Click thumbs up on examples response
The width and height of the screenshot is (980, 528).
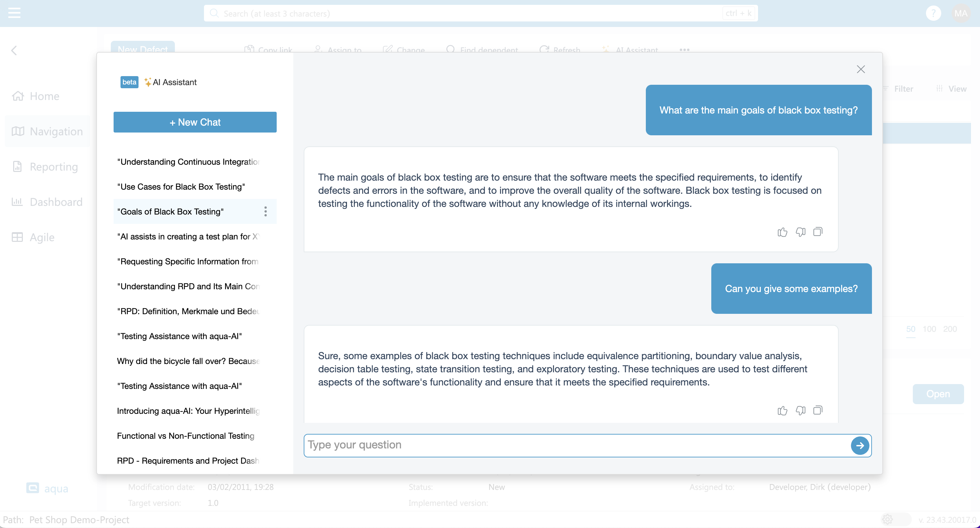tap(782, 411)
